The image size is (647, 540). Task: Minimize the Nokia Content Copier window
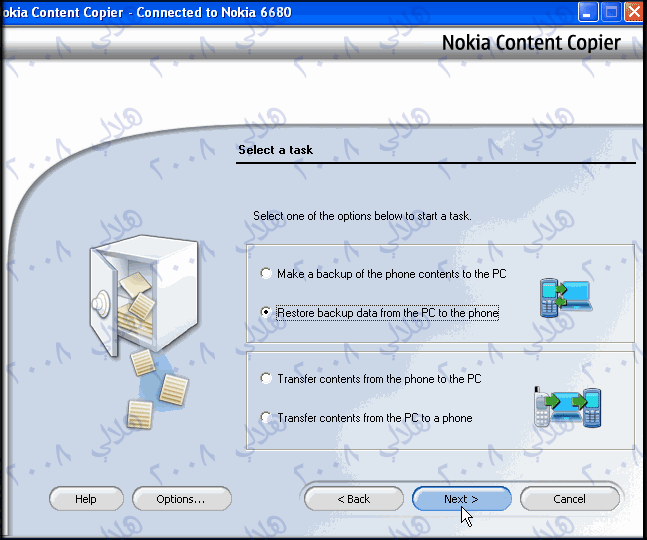(x=588, y=11)
